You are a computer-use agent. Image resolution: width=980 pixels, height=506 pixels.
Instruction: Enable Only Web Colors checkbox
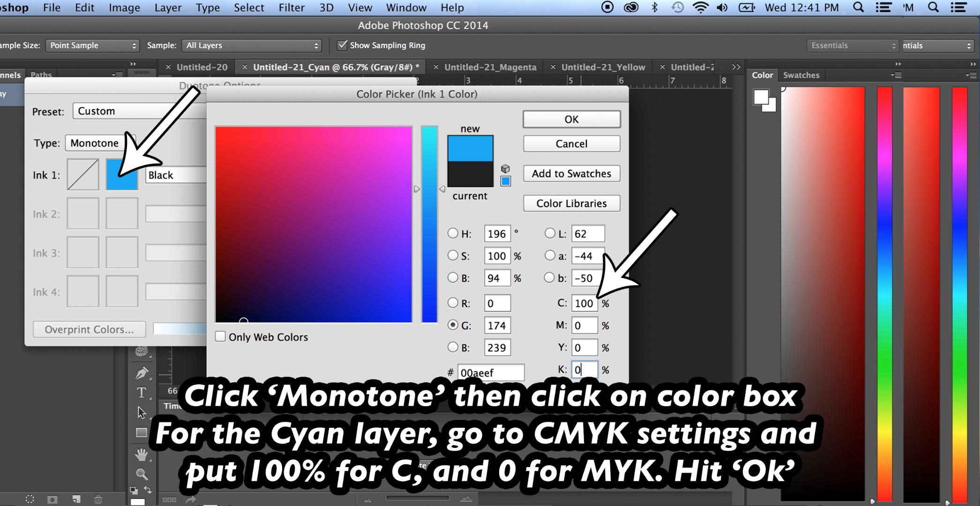[220, 337]
